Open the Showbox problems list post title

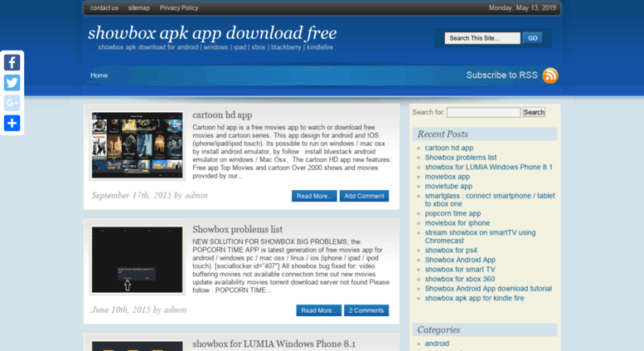[x=237, y=229]
